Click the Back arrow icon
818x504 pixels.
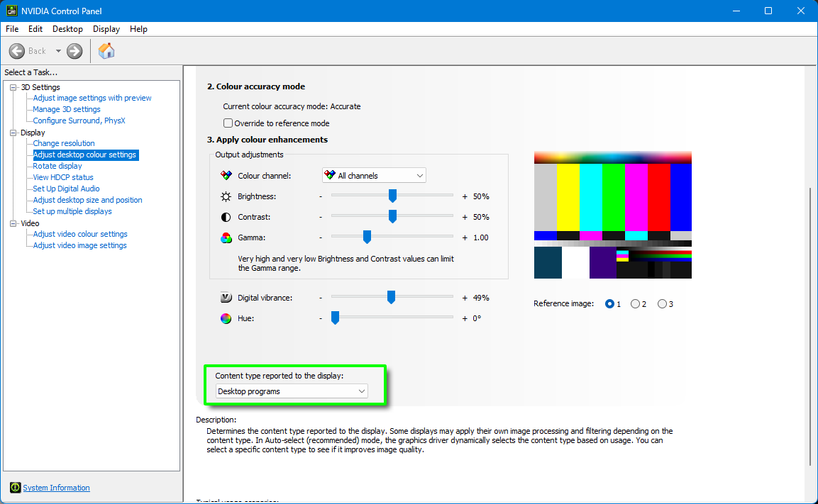tap(17, 51)
